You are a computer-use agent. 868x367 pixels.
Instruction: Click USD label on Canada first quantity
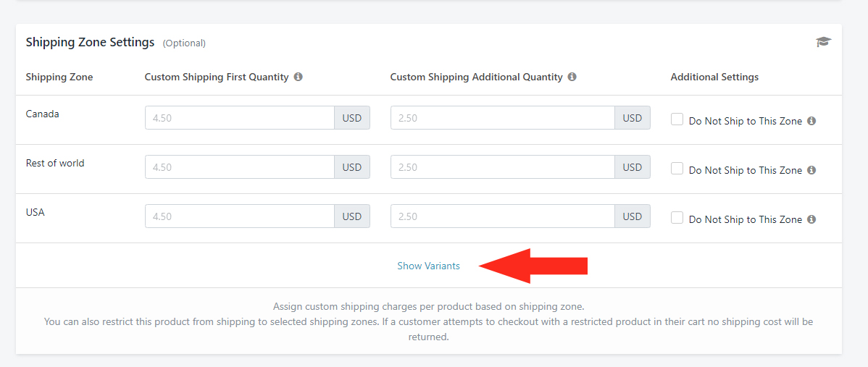click(x=352, y=118)
